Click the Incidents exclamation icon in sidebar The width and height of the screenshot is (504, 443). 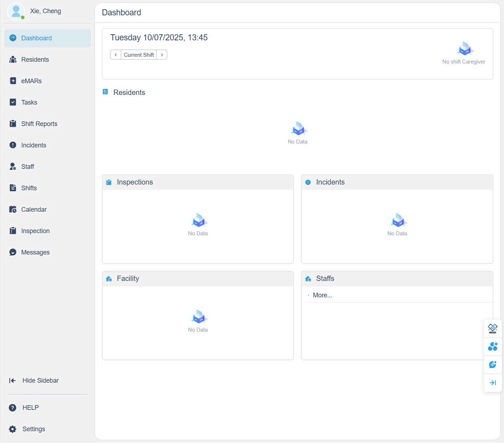(x=13, y=145)
